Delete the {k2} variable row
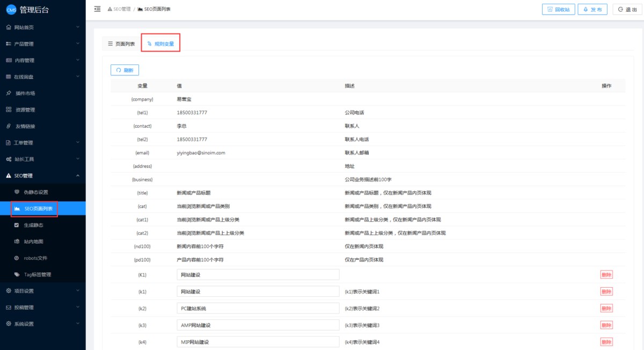644x350 pixels. click(606, 308)
